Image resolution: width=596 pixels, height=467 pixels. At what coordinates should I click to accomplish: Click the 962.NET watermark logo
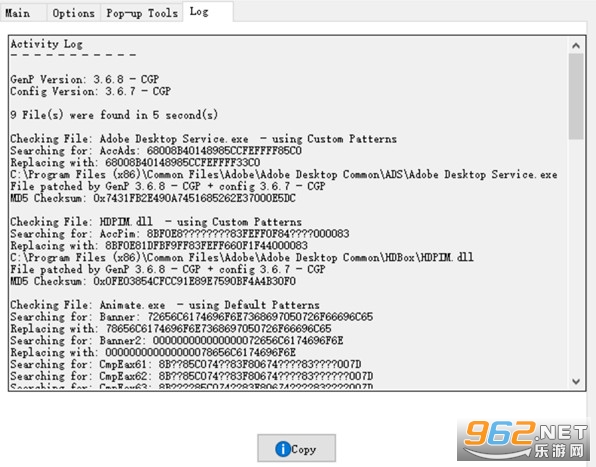[x=524, y=440]
